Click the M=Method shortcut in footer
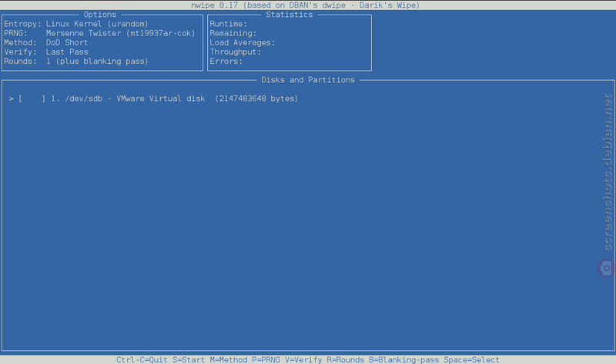Image resolution: width=616 pixels, height=364 pixels. [x=229, y=359]
